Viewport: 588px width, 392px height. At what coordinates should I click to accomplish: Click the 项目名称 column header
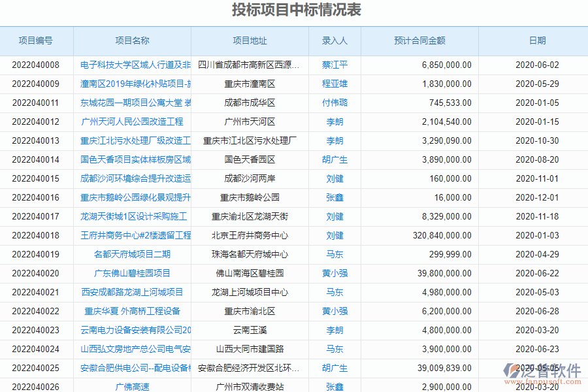point(131,41)
